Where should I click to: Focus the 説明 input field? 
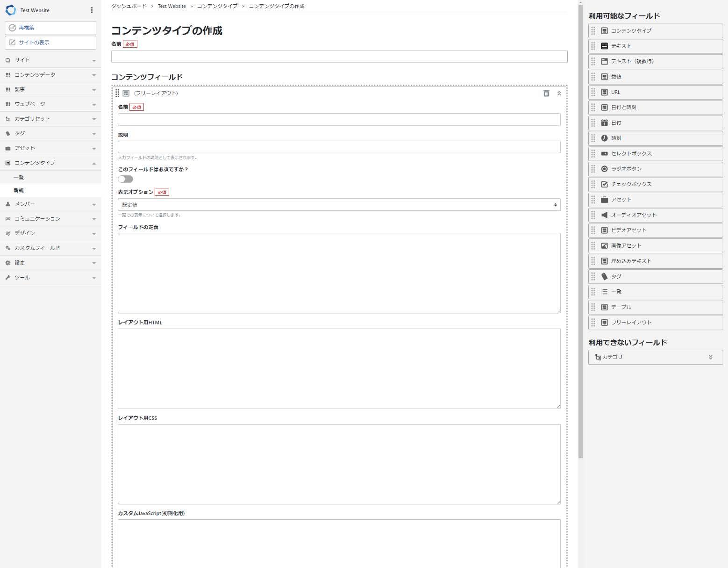click(x=339, y=147)
